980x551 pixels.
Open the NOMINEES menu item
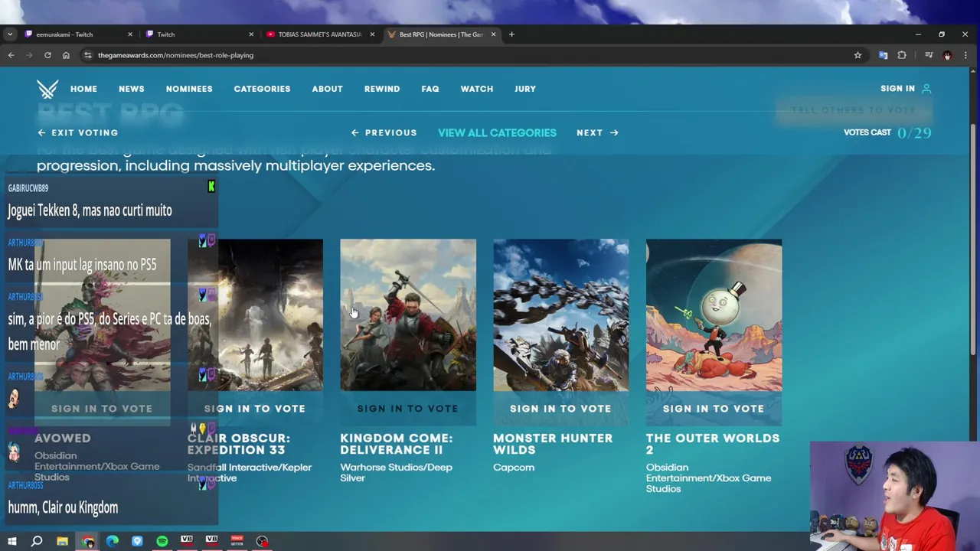(x=189, y=89)
